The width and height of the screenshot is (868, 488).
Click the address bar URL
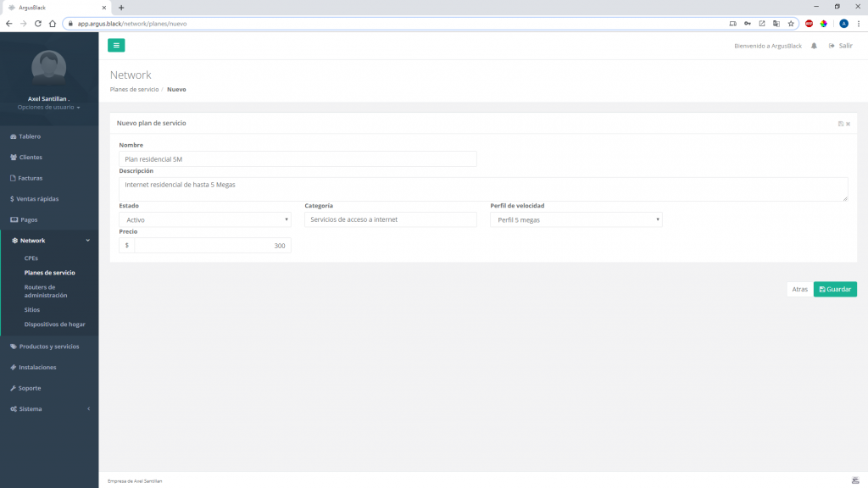tap(131, 24)
